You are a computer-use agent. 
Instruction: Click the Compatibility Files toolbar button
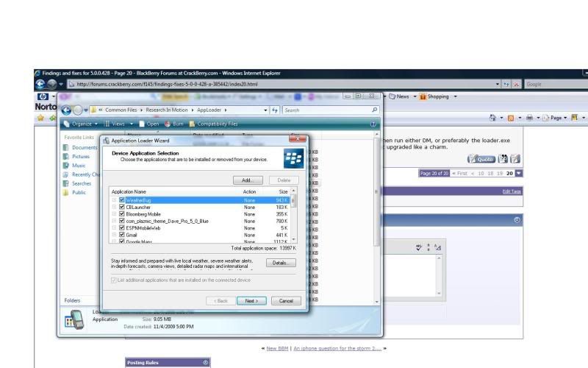[x=213, y=124]
